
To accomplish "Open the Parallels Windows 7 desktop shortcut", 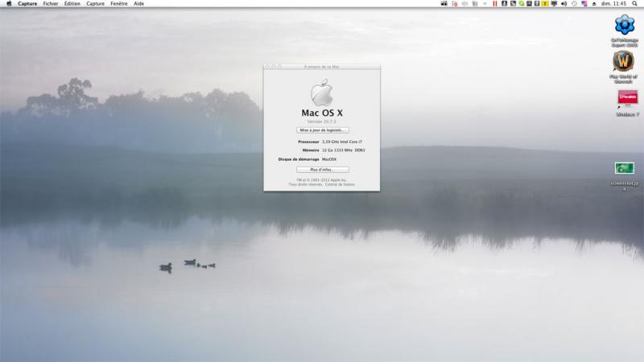I will [x=628, y=98].
